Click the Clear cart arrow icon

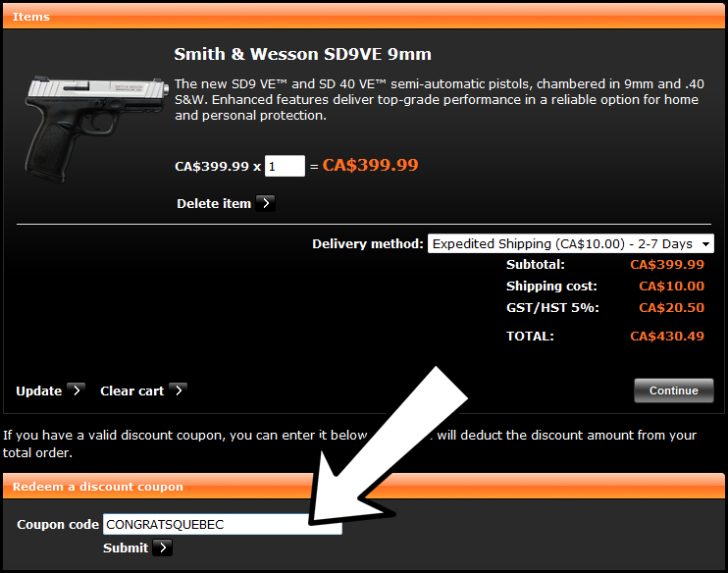click(178, 391)
